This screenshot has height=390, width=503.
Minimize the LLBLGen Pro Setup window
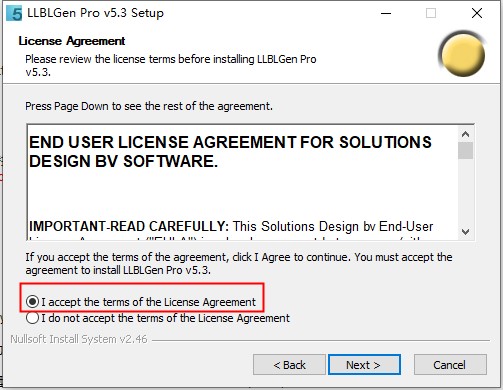pos(386,13)
